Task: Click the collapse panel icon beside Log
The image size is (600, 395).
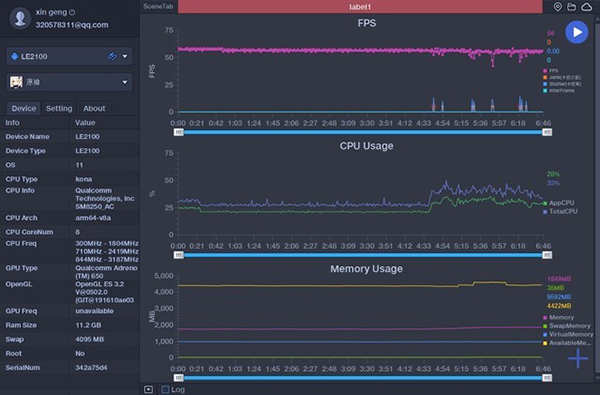Action: [x=148, y=390]
